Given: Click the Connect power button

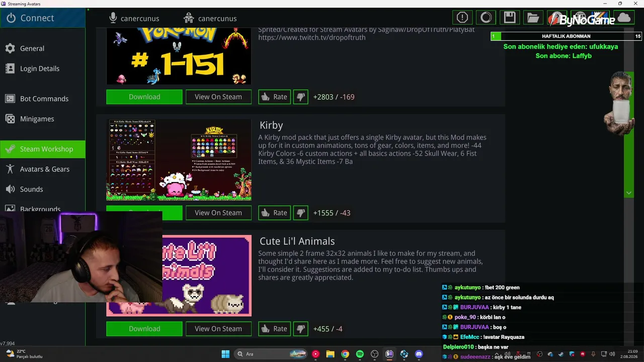Looking at the screenshot, I should tap(42, 18).
